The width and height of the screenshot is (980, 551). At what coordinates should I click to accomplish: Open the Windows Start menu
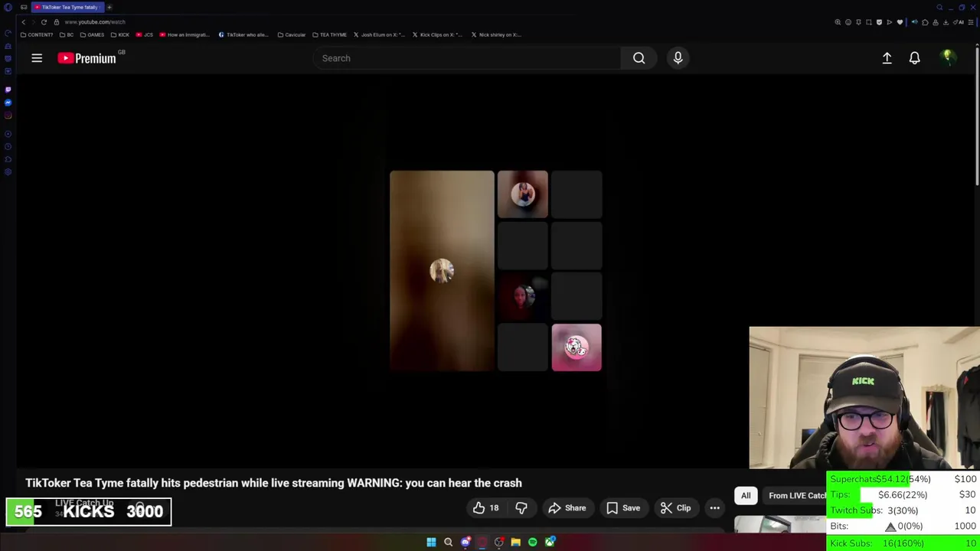[431, 543]
